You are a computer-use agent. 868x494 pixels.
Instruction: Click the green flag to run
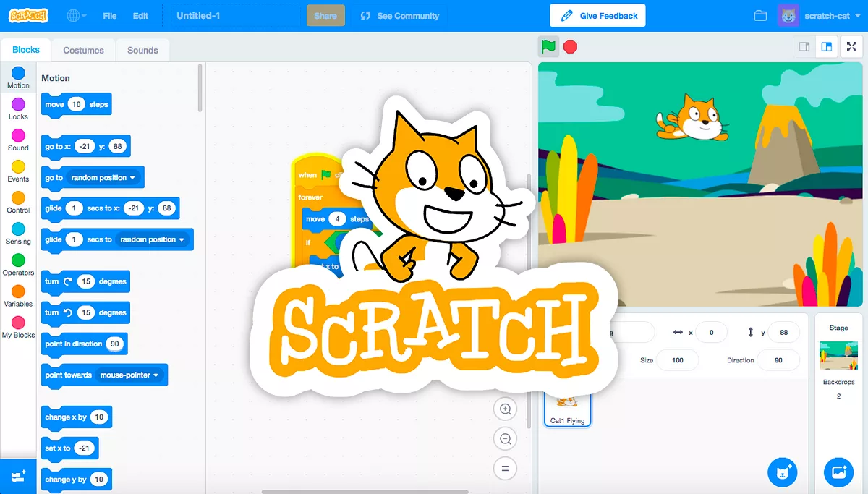[548, 47]
